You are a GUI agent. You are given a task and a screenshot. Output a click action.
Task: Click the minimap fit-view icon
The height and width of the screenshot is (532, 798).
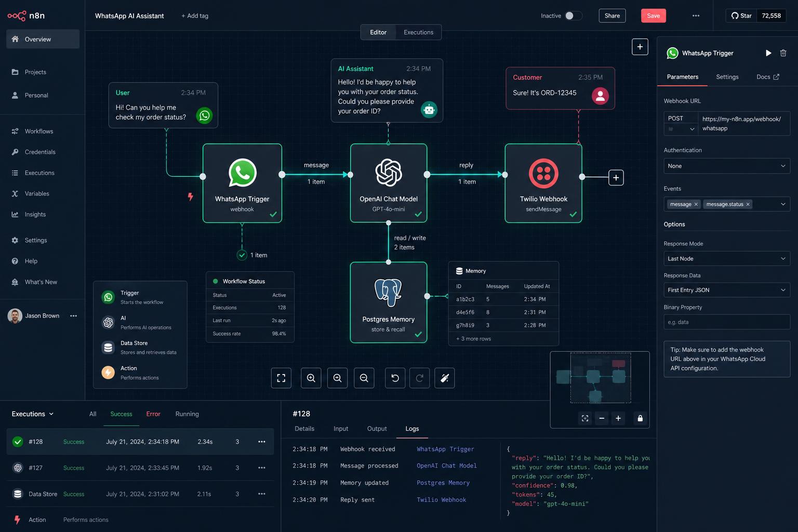tap(585, 418)
